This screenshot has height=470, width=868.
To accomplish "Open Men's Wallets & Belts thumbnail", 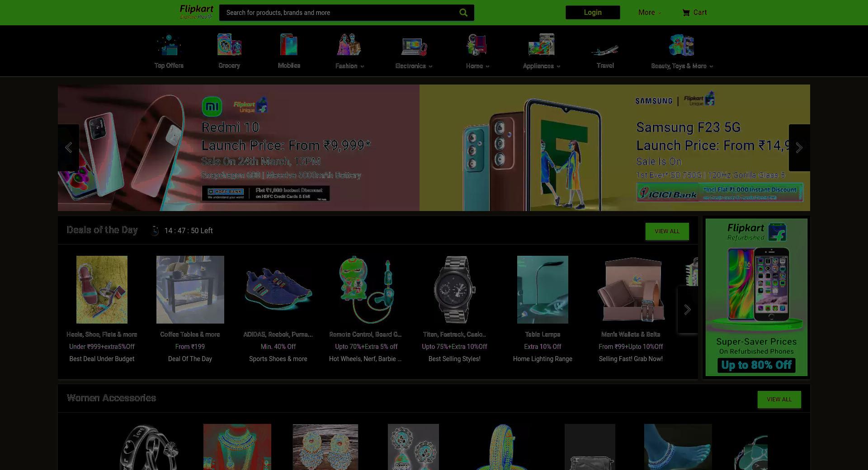I will pos(631,290).
